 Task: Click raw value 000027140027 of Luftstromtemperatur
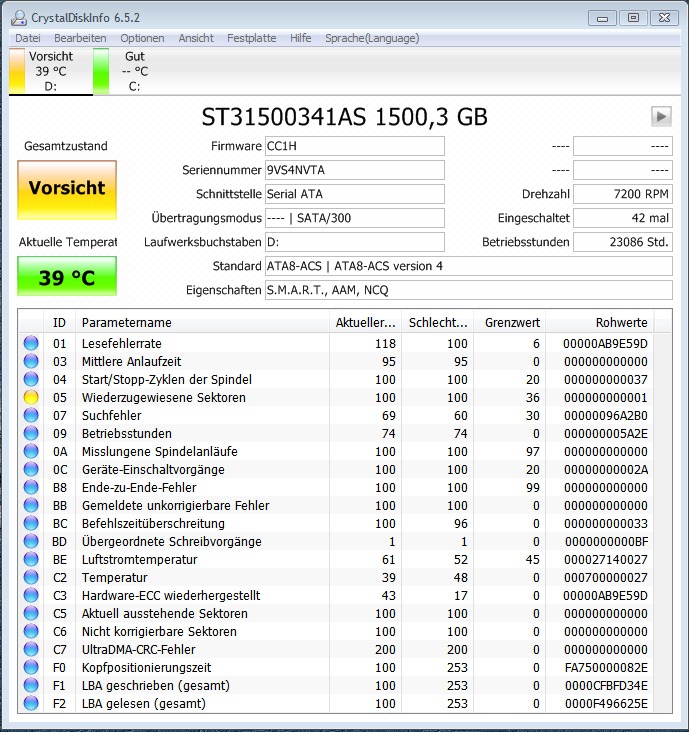coord(606,560)
